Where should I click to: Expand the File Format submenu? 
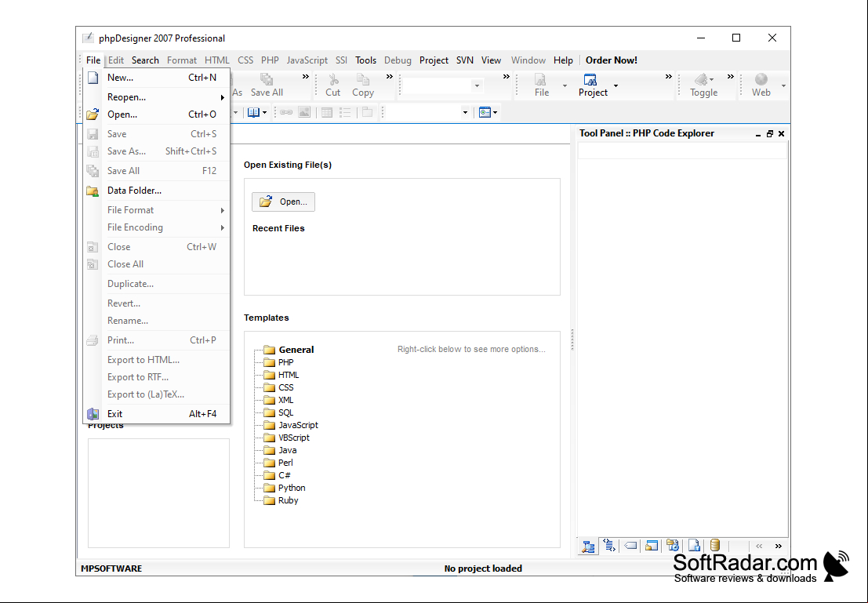point(157,210)
